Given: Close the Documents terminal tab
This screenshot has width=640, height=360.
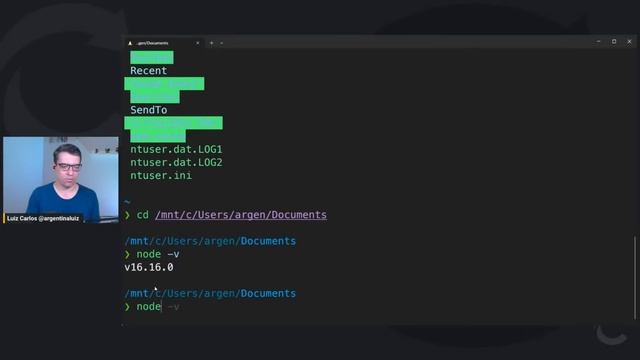Looking at the screenshot, I should click(x=198, y=43).
